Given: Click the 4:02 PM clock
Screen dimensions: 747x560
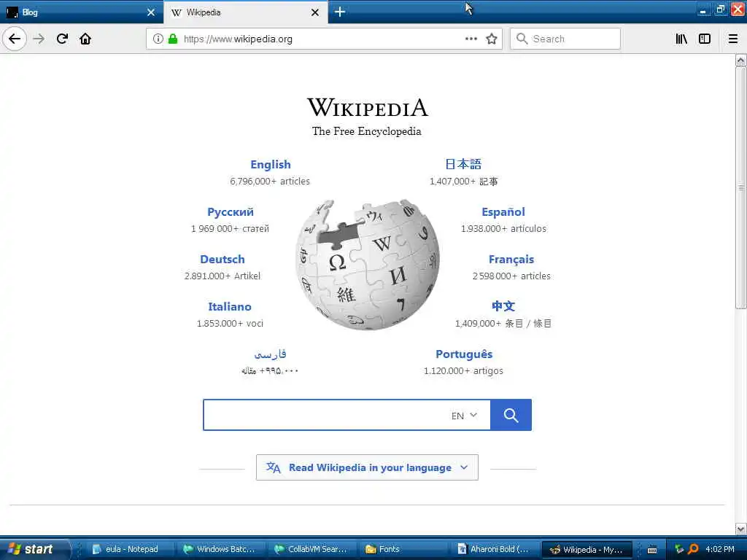Looking at the screenshot, I should (720, 549).
